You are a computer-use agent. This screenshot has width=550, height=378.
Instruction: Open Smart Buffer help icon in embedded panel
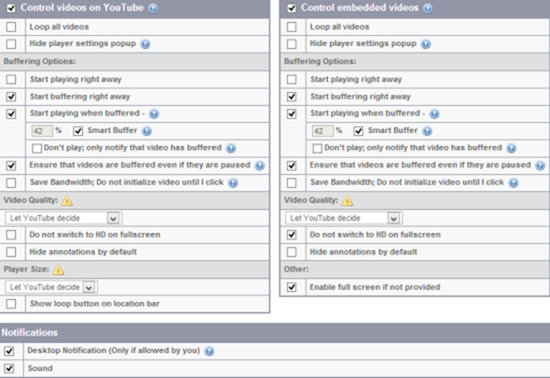[x=427, y=131]
